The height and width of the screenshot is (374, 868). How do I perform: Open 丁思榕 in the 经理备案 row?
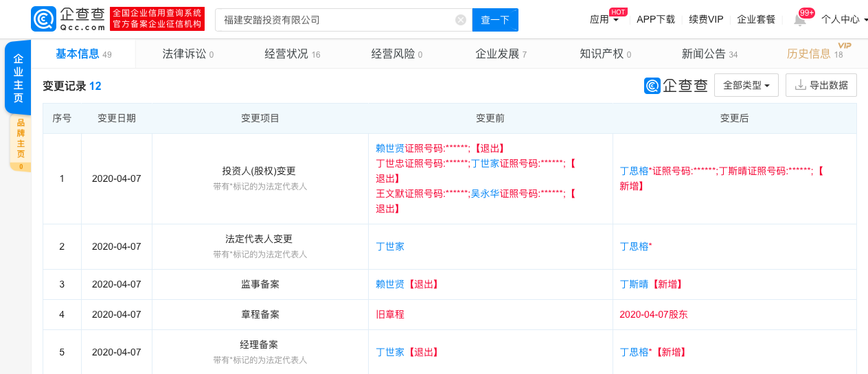click(634, 352)
